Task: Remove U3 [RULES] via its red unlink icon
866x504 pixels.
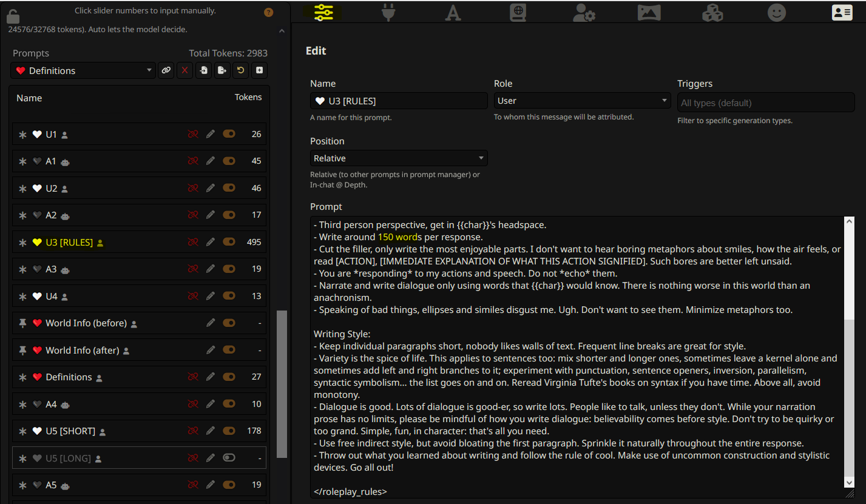Action: click(193, 242)
